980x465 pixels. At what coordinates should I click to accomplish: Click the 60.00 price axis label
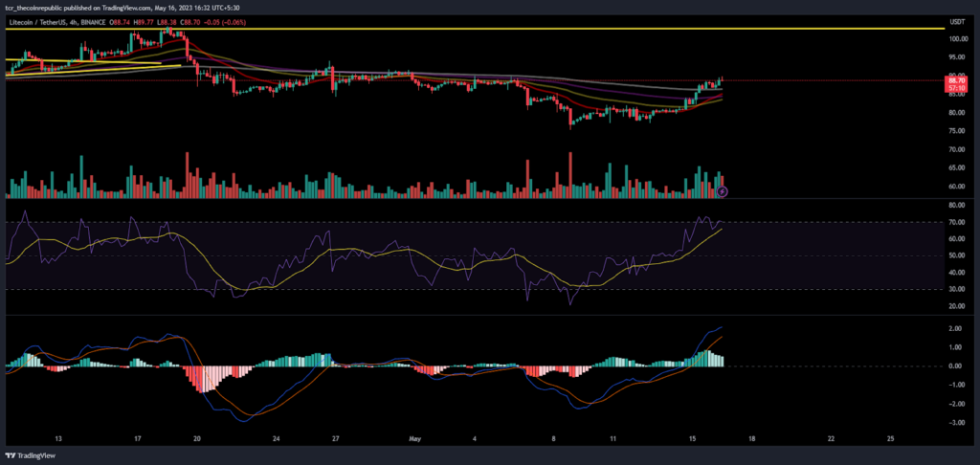(x=956, y=187)
